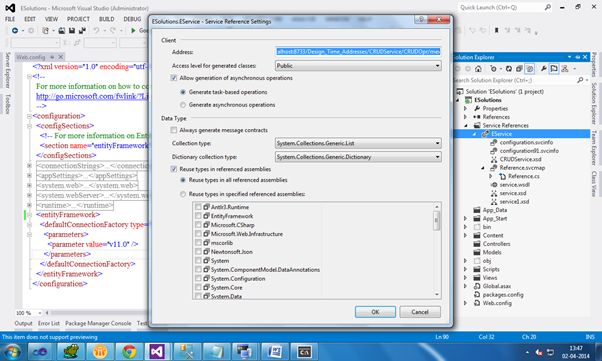Check the Newtonsoft.Json assembly
The width and height of the screenshot is (602, 361).
198,252
